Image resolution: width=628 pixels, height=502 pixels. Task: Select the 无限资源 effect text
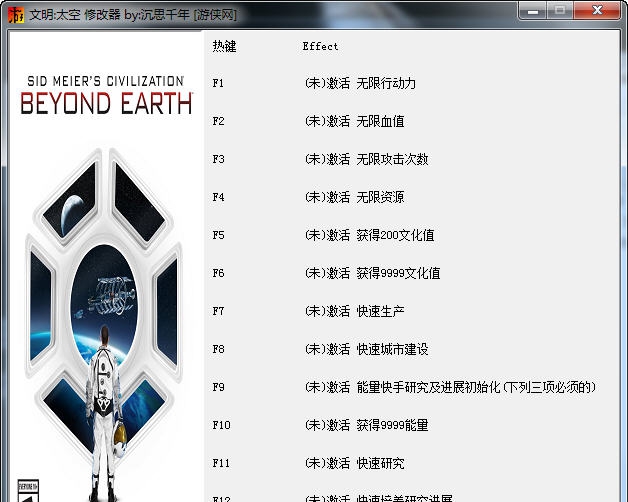(x=380, y=197)
